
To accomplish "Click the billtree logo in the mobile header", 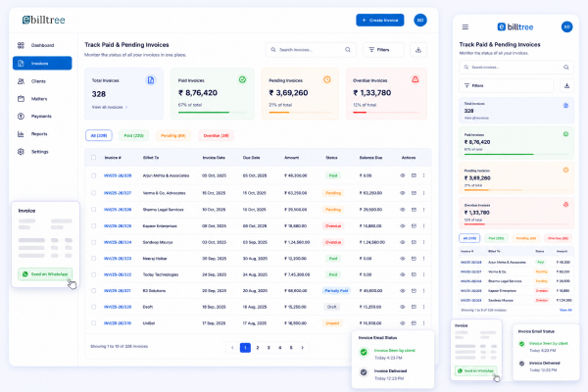I will (514, 27).
